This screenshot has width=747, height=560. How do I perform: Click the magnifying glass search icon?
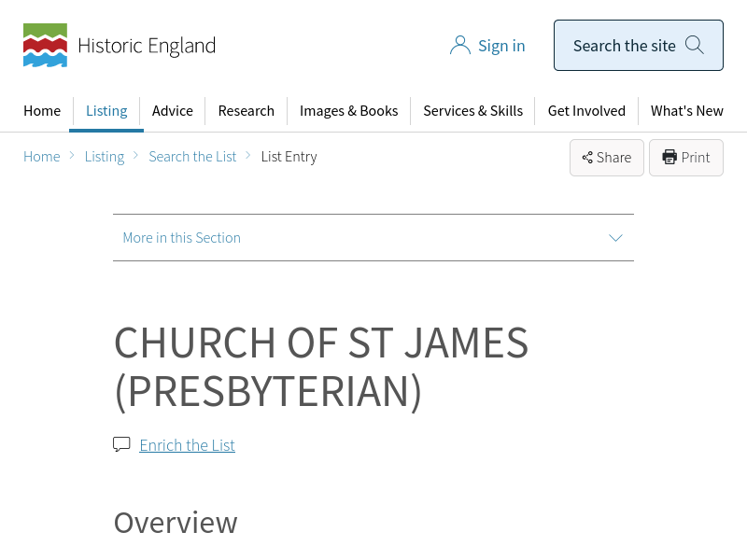[694, 45]
